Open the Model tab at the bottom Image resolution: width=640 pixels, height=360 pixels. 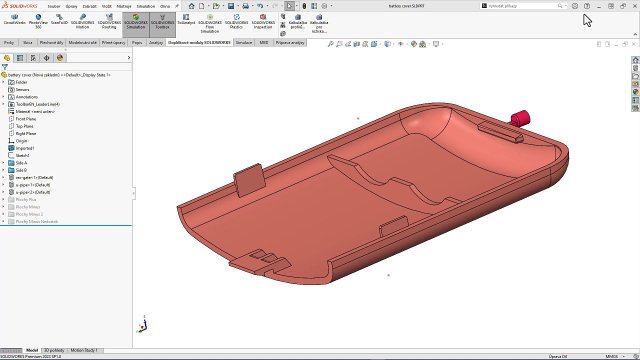click(32, 351)
